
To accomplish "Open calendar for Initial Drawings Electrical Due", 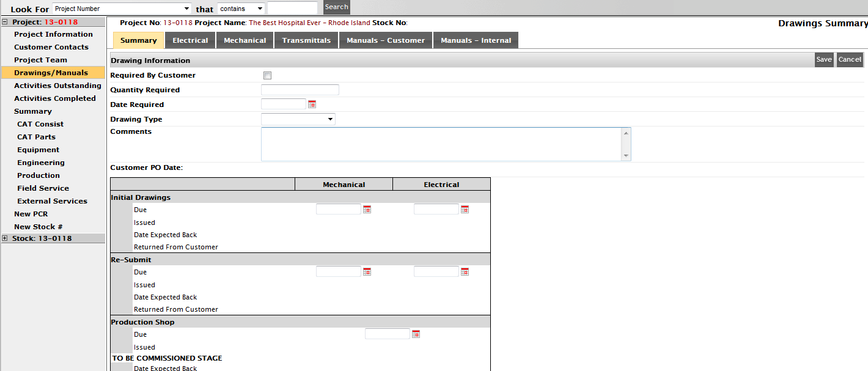I will click(x=465, y=210).
